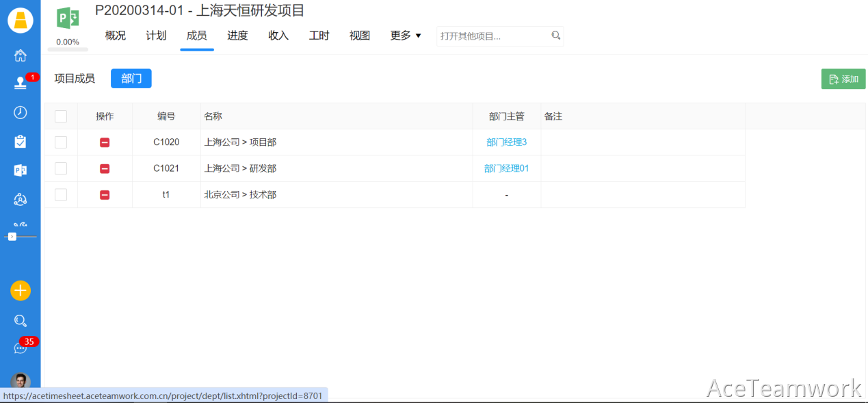
Task: Open the search magnifier icon in sidebar
Action: point(21,321)
